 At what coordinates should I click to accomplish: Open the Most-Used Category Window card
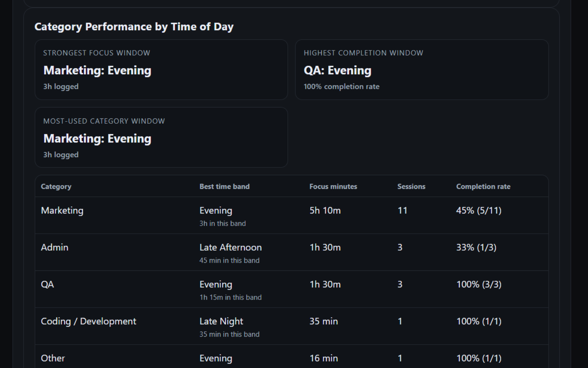pos(161,138)
